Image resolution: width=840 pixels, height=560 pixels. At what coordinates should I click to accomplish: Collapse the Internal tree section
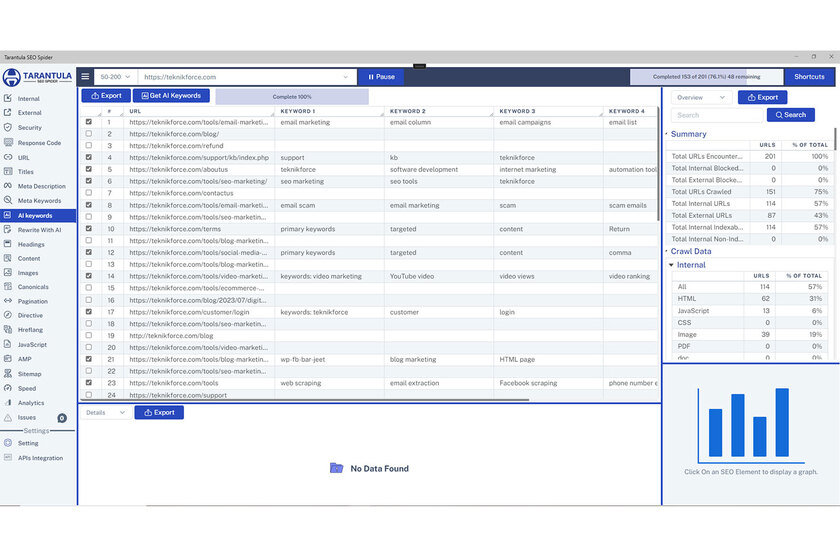[x=671, y=265]
